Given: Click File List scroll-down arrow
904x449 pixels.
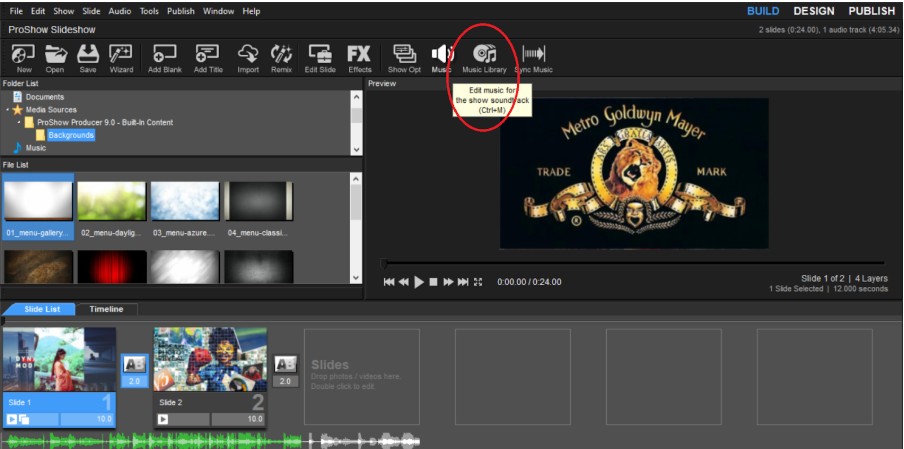Looking at the screenshot, I should (x=357, y=278).
